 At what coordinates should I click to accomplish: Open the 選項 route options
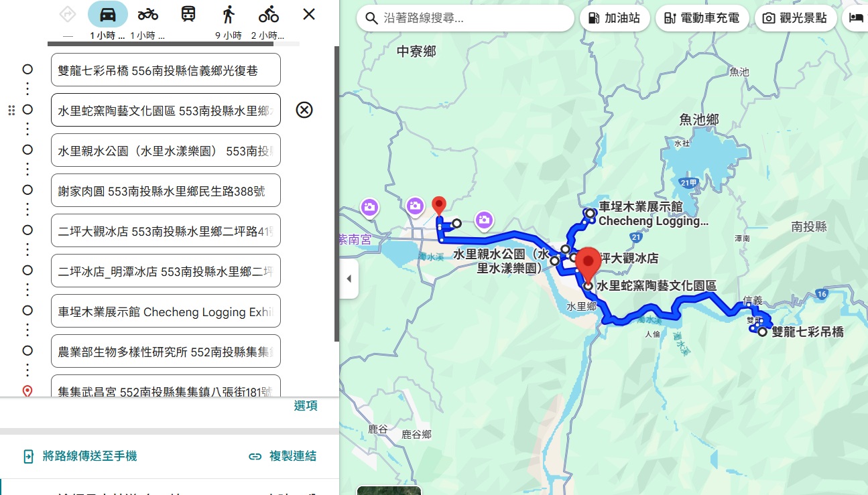[306, 405]
